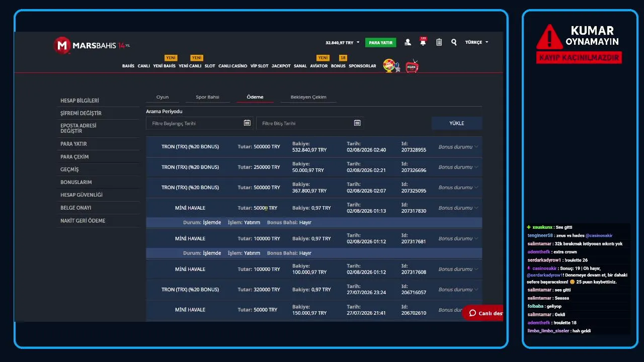Expand the account balance dropdown
This screenshot has width=644, height=362.
click(x=358, y=43)
